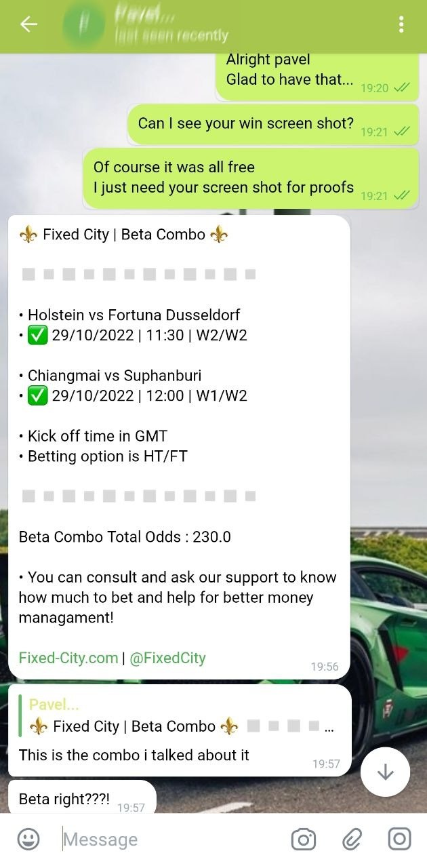The image size is (427, 868).
Task: Tap the camera icon in message bar
Action: 303,840
